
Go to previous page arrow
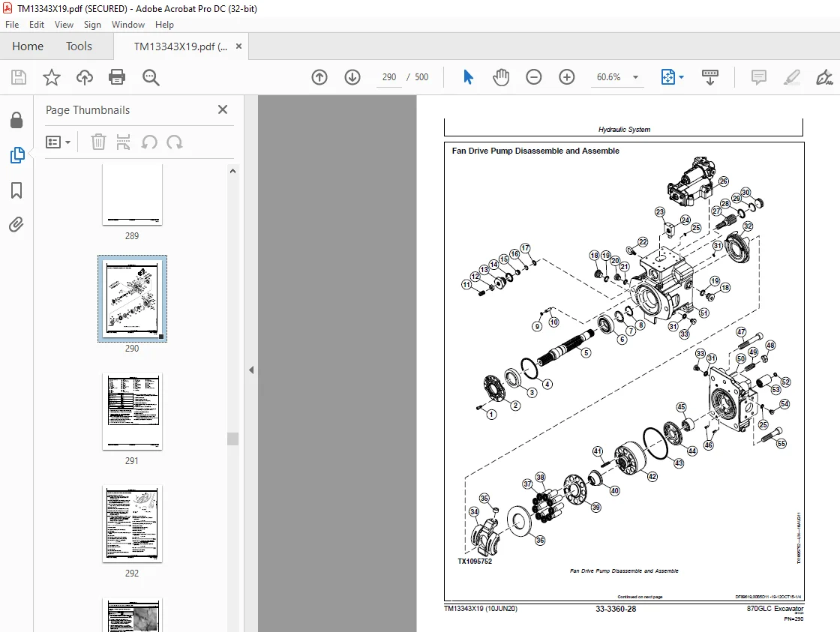[319, 77]
